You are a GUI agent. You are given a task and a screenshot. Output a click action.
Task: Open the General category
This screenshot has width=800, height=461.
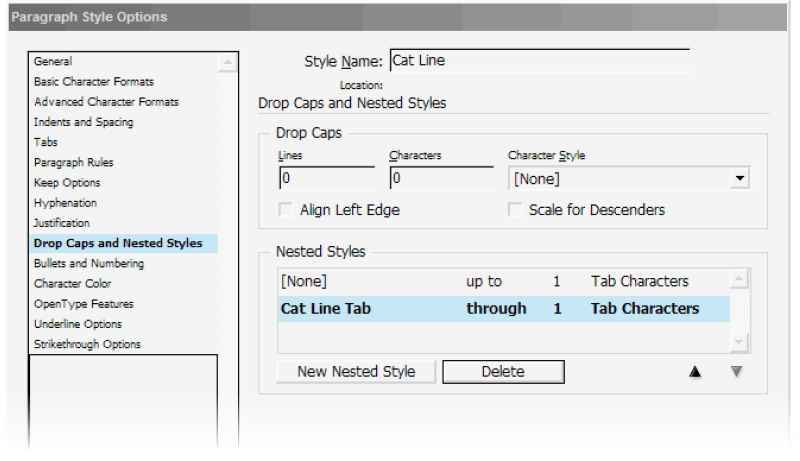53,61
